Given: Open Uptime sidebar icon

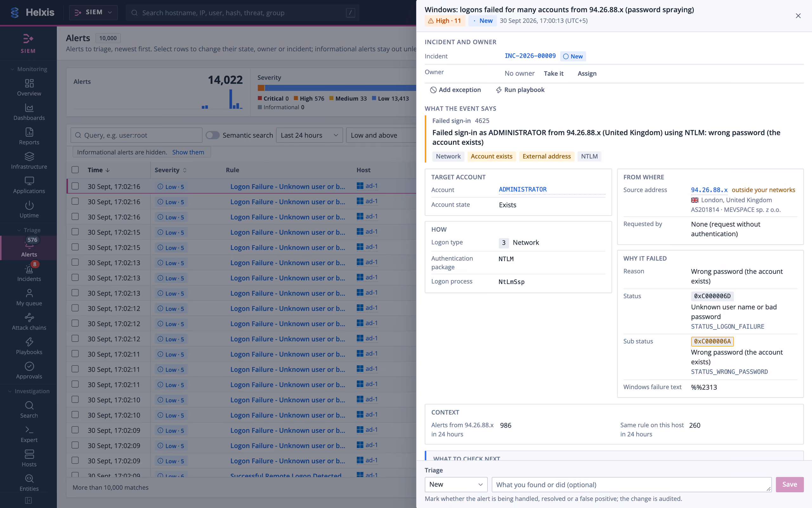Looking at the screenshot, I should click(x=29, y=210).
